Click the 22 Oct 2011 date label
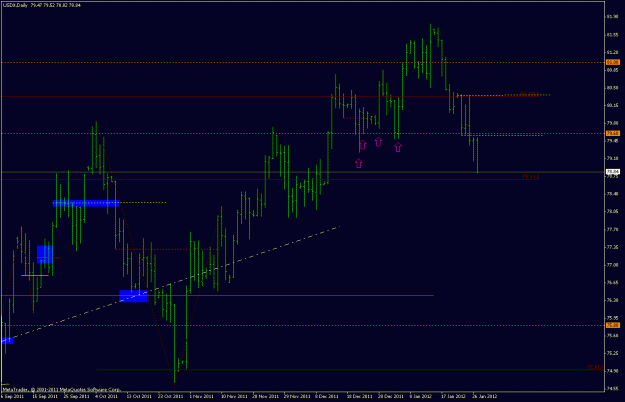 [170, 396]
